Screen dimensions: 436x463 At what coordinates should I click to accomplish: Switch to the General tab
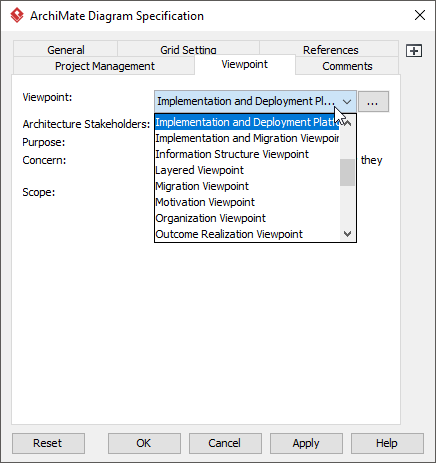point(66,49)
